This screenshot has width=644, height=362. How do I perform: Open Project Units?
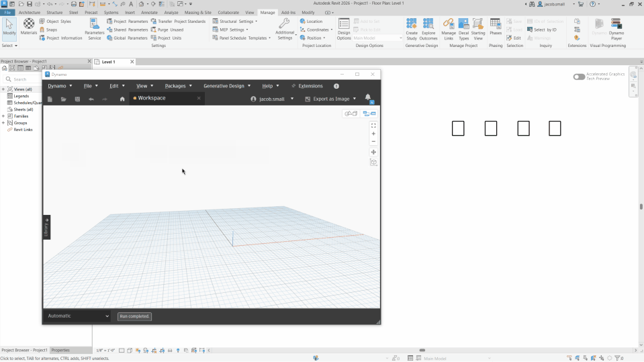coord(166,38)
